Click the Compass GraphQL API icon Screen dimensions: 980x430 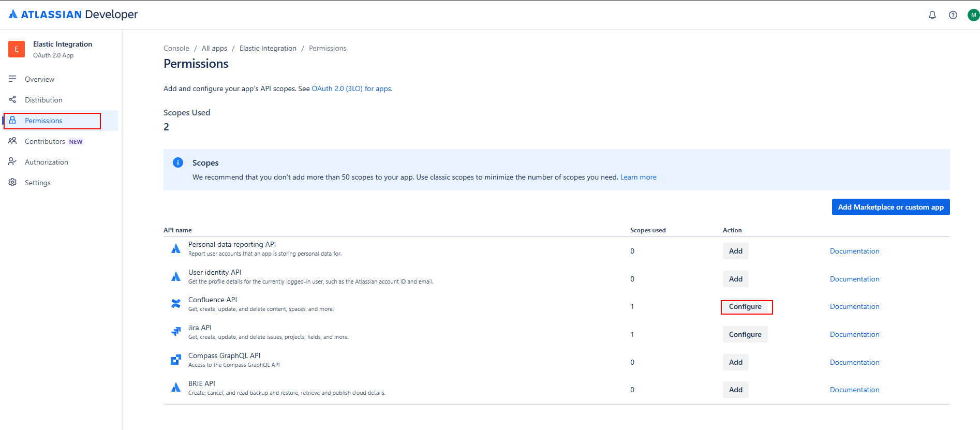pyautogui.click(x=176, y=360)
